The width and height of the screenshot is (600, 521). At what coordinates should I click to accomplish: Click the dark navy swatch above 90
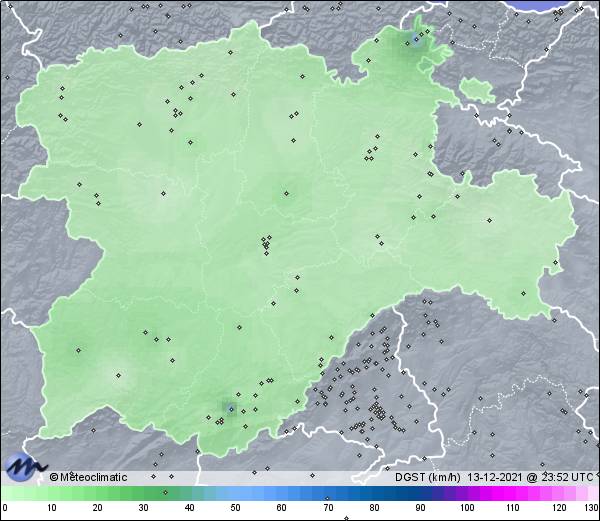pyautogui.click(x=420, y=493)
